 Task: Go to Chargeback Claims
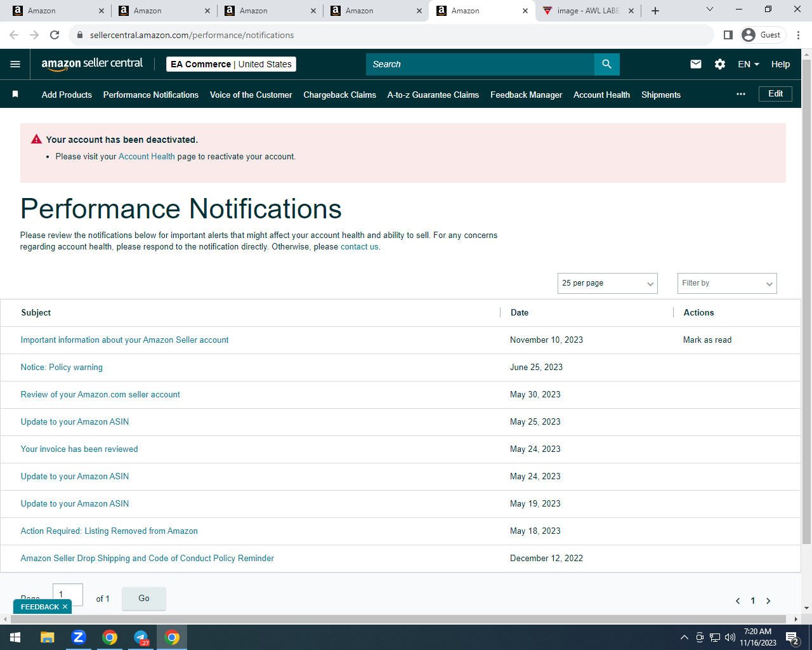coord(340,95)
